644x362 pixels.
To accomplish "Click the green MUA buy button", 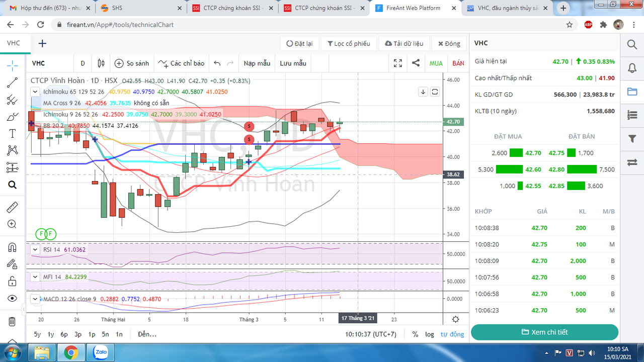I will pyautogui.click(x=436, y=63).
